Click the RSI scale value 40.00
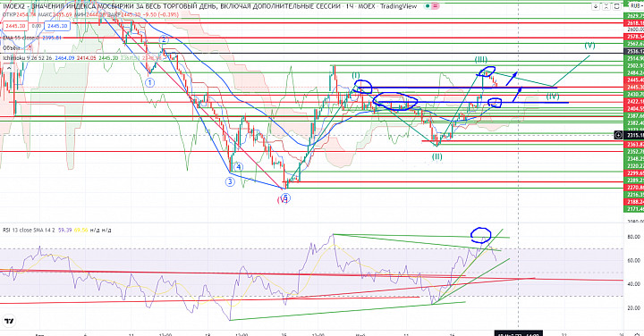Image resolution: width=644 pixels, height=336 pixels. tap(634, 284)
